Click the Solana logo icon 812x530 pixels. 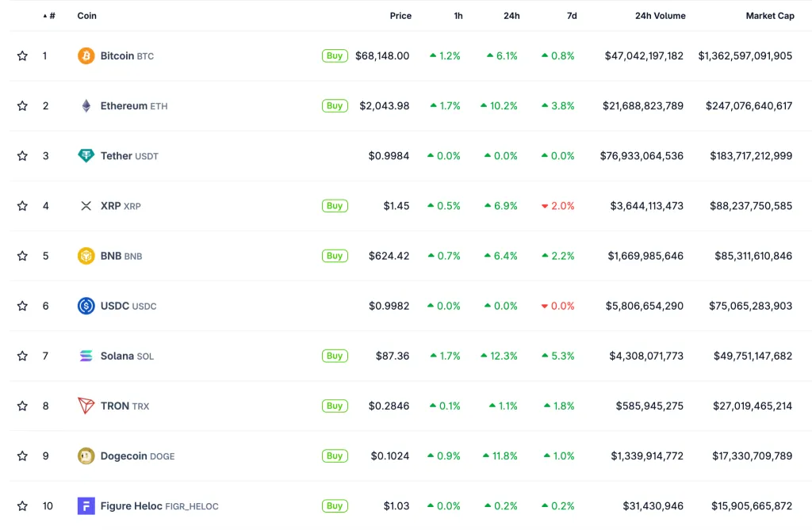[x=86, y=356]
